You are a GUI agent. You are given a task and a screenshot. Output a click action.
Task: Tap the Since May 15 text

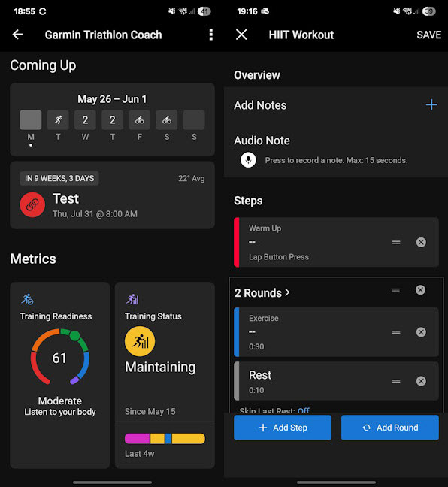coord(150,412)
